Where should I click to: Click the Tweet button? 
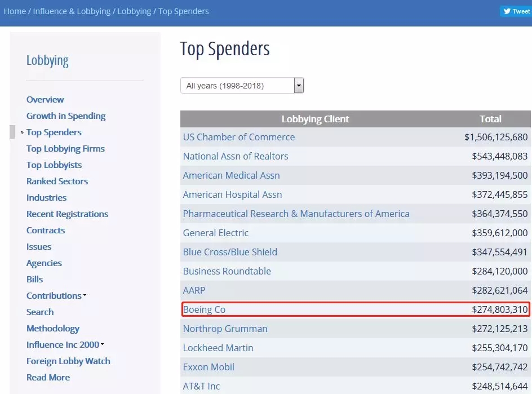coord(516,11)
